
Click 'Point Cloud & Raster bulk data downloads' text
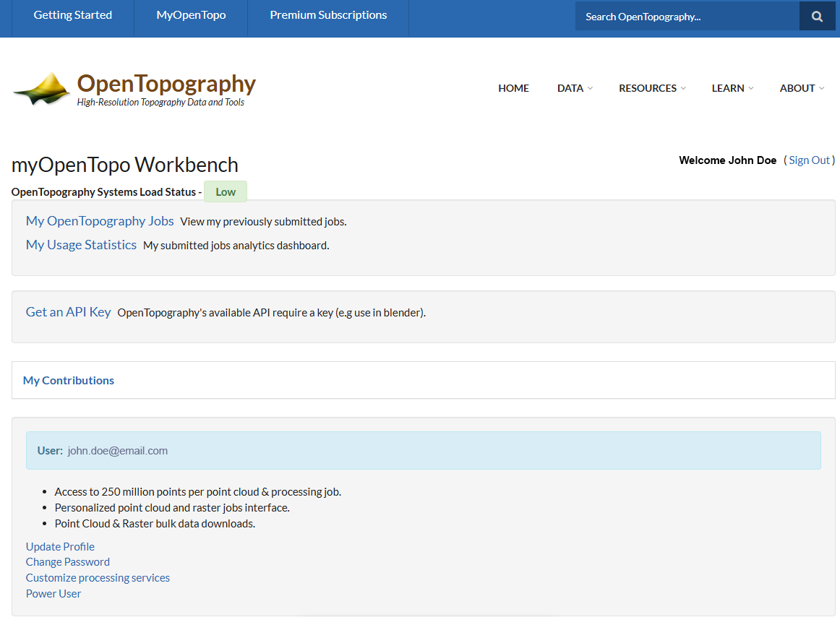pos(155,524)
